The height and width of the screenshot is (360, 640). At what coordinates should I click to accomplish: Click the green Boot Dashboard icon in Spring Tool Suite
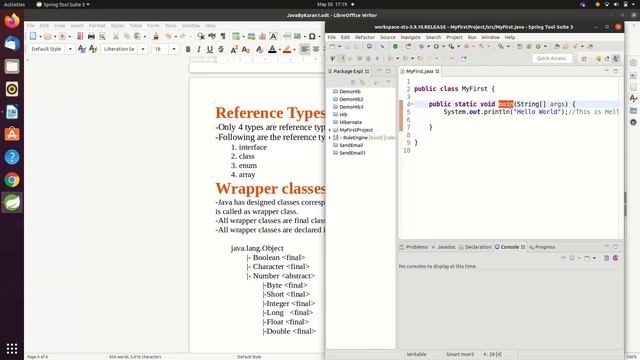395,46
